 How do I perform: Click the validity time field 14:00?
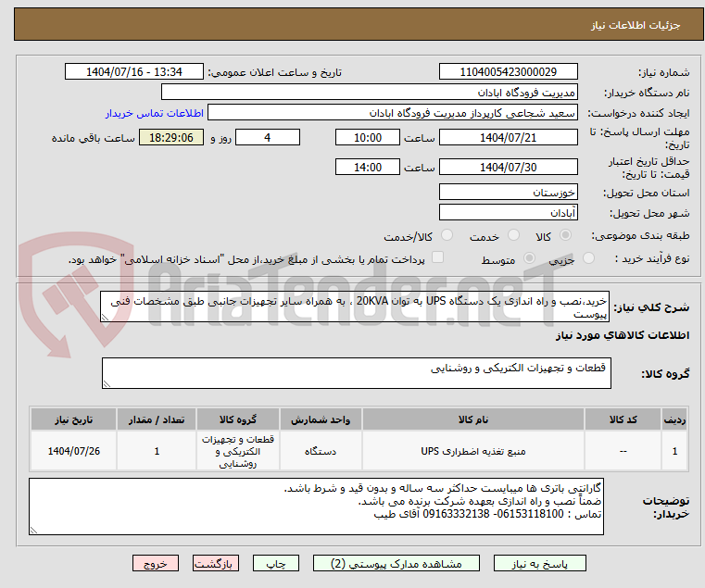[x=368, y=168]
